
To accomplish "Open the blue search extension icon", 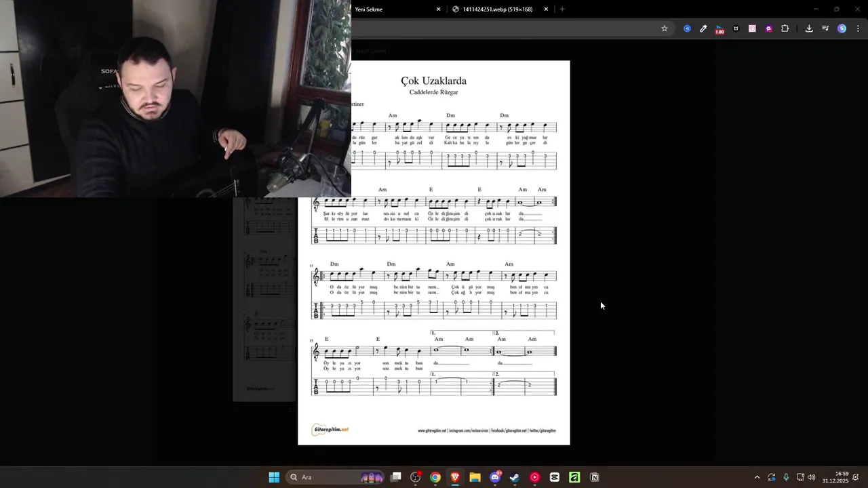I will pos(687,28).
